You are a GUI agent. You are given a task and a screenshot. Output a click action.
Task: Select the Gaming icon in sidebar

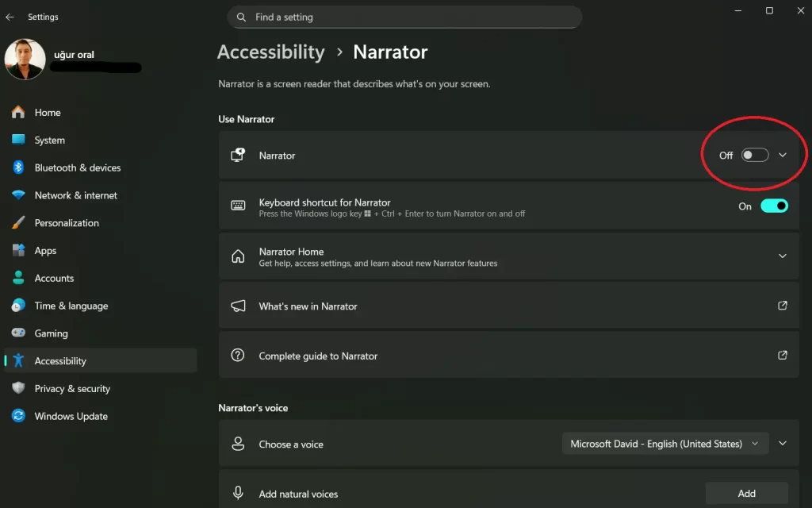[x=19, y=333]
